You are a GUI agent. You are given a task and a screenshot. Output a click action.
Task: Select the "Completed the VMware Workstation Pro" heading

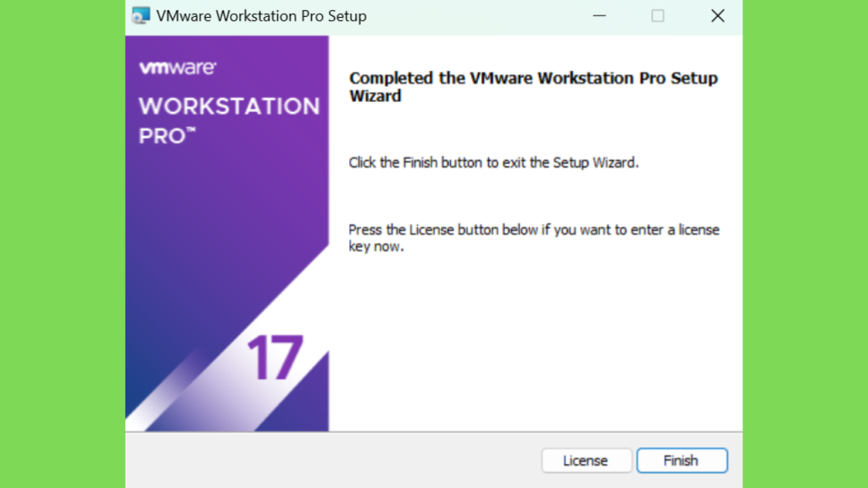[x=533, y=87]
